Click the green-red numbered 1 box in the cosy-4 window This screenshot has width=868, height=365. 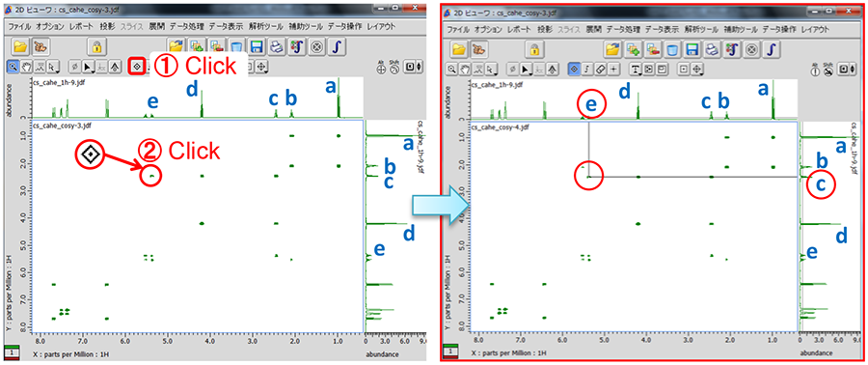coord(451,351)
